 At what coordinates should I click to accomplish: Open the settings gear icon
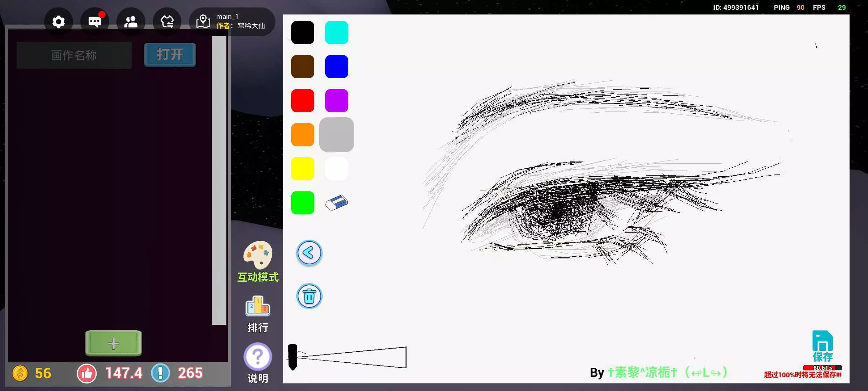click(x=59, y=22)
